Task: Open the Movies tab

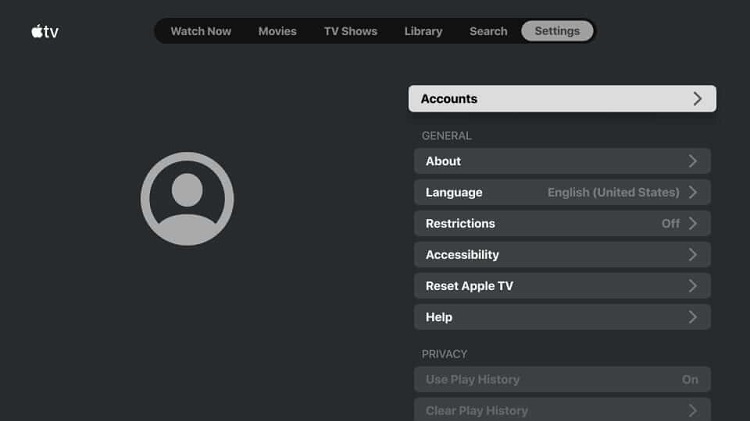Action: (277, 31)
